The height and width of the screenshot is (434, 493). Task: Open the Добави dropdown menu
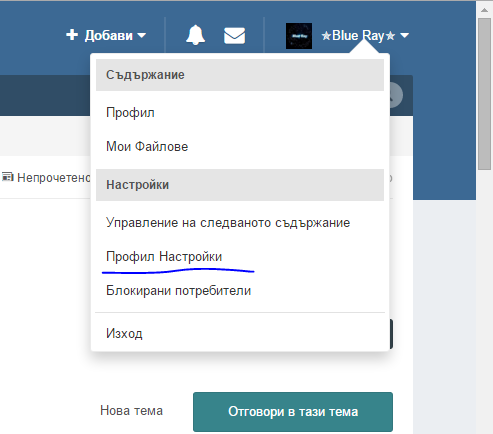(x=106, y=35)
